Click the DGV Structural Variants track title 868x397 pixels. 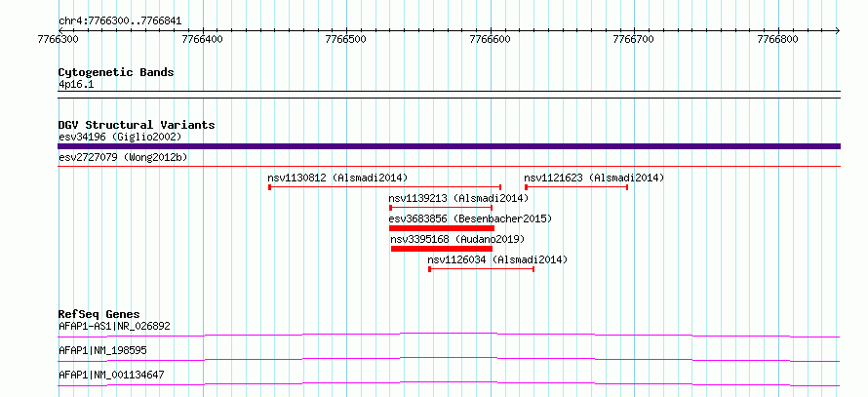pyautogui.click(x=137, y=125)
